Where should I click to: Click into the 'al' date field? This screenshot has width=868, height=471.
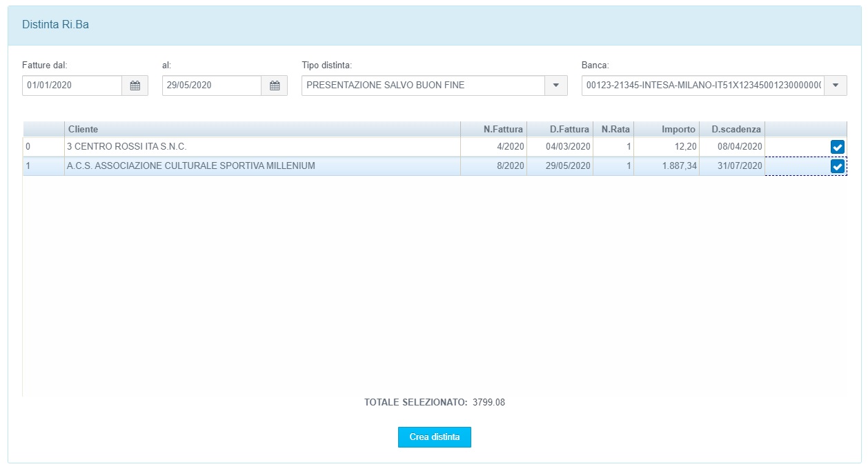coord(211,86)
